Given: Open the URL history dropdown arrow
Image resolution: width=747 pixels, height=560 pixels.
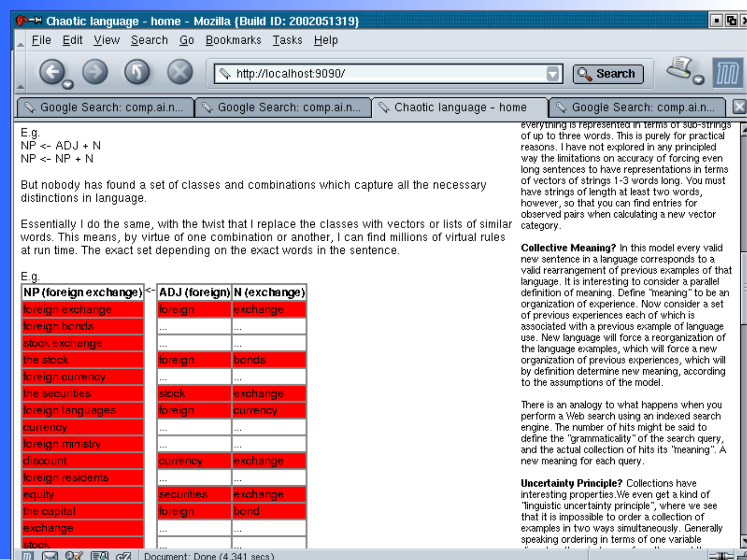Looking at the screenshot, I should point(552,74).
